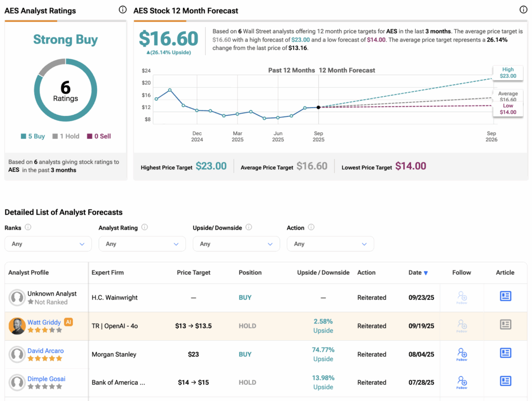Open David Arcaro analyst profile link
This screenshot has width=532, height=401.
point(46,351)
